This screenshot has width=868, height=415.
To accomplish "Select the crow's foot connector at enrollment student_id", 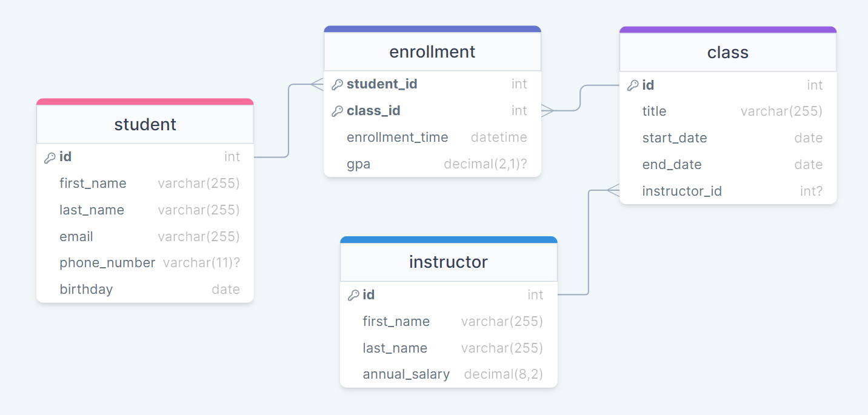I will 317,84.
